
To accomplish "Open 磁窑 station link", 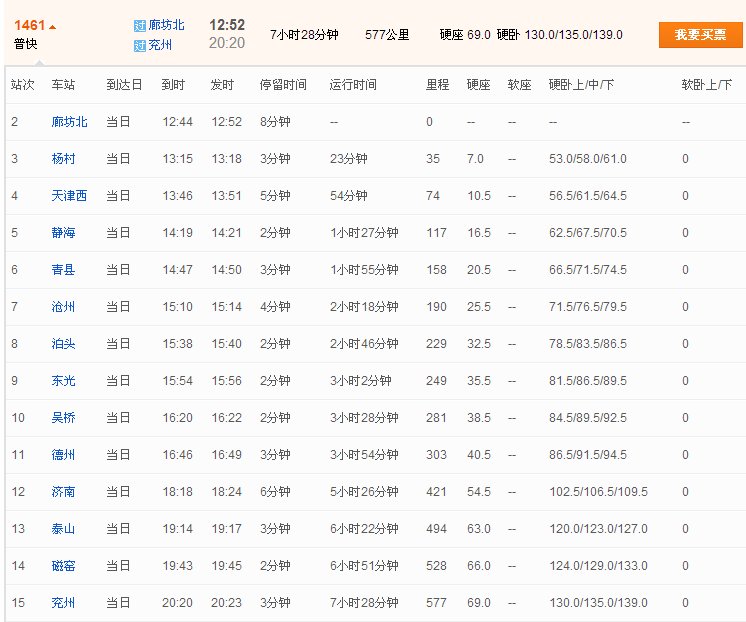I will (x=63, y=566).
